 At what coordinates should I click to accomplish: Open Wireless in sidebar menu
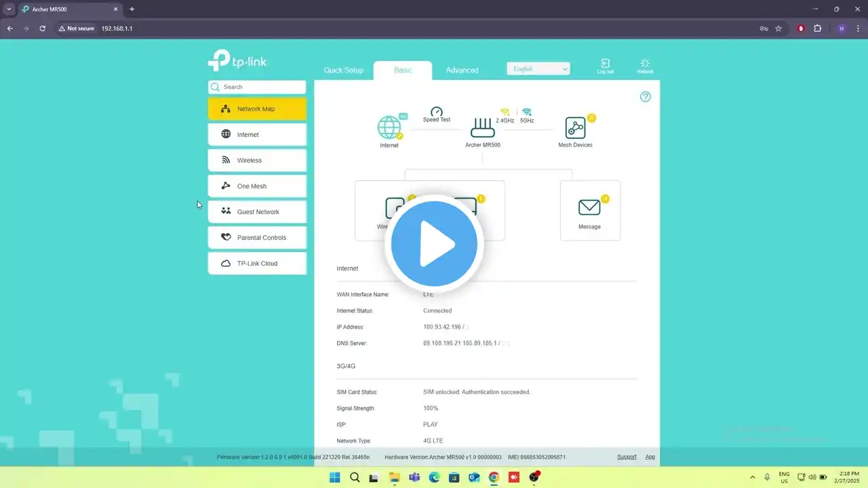pos(257,161)
